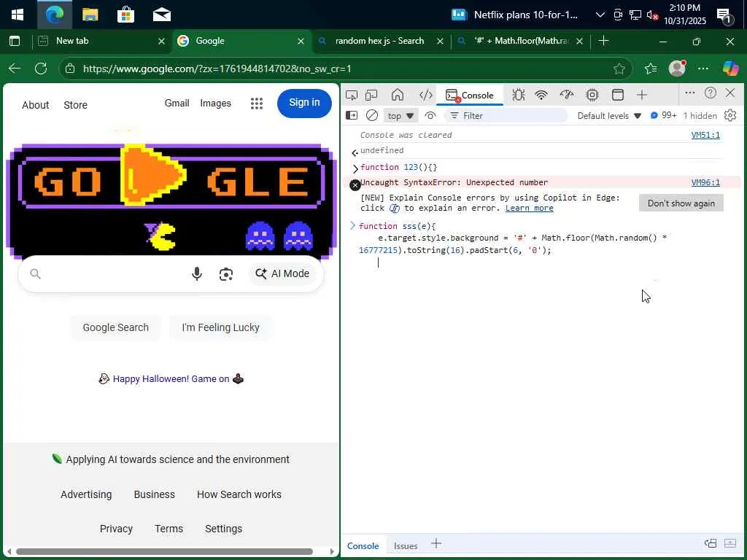
Task: Open DevTools help question mark icon
Action: coord(710,93)
